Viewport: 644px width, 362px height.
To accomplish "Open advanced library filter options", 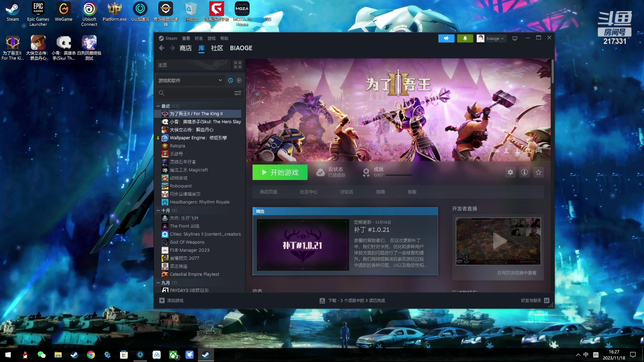I will (x=237, y=93).
